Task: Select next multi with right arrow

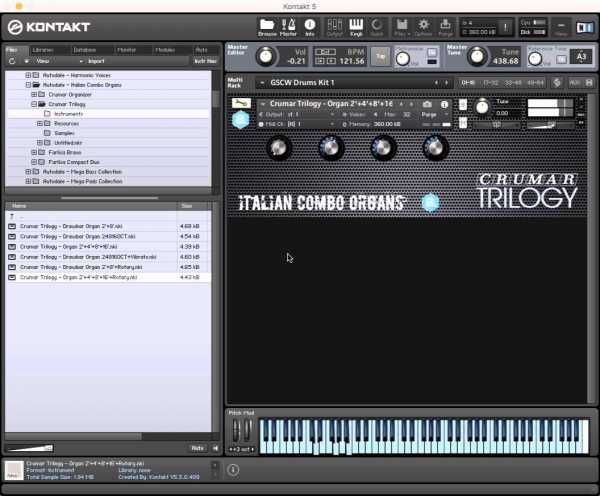Action: tap(446, 83)
